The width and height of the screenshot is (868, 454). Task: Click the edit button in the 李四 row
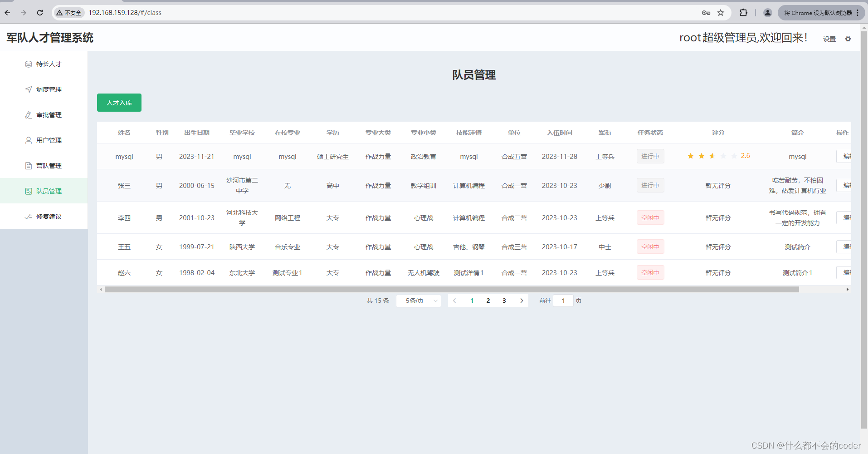844,217
